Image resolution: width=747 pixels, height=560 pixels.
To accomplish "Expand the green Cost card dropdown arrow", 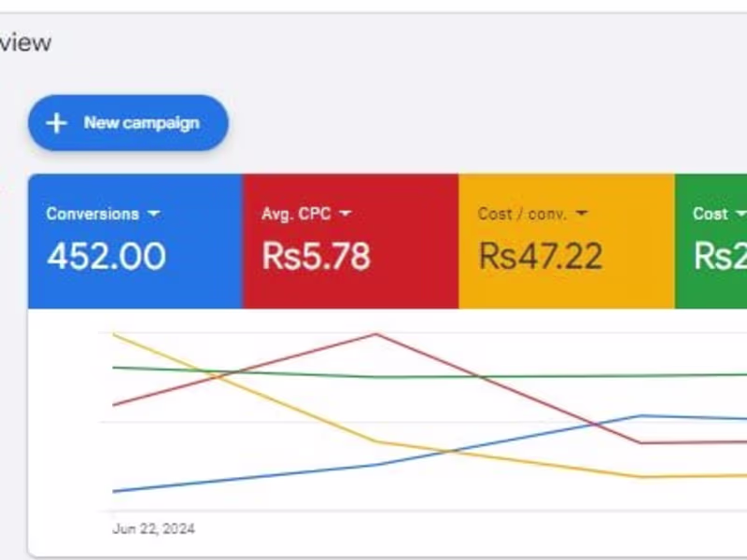I will 740,214.
